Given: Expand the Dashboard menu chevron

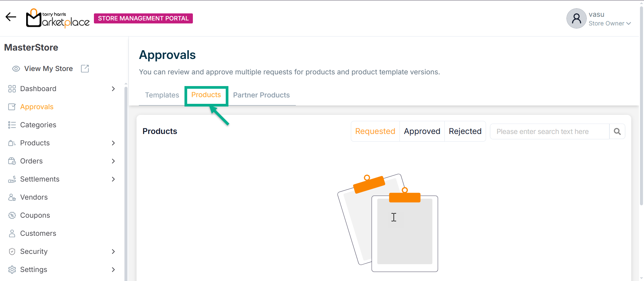Looking at the screenshot, I should [113, 89].
